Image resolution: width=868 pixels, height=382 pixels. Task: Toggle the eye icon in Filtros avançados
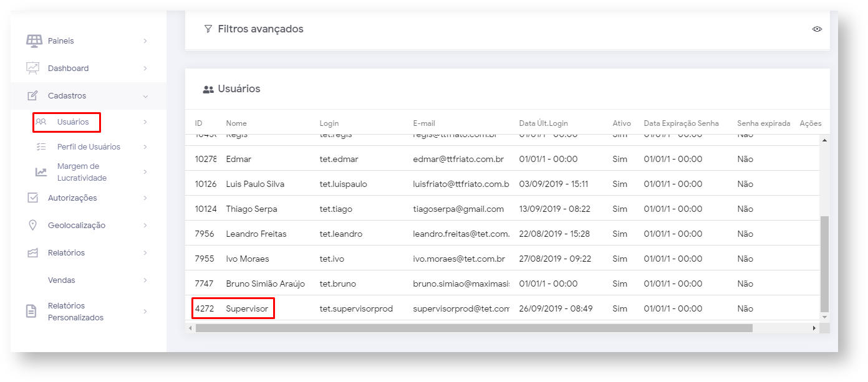click(817, 29)
